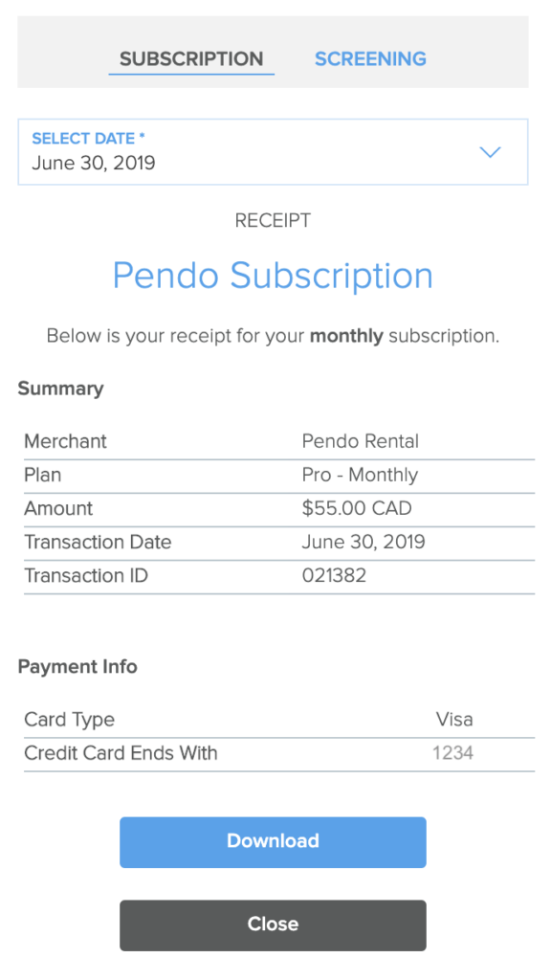
Task: Click the Payment Info section heading
Action: (x=77, y=667)
